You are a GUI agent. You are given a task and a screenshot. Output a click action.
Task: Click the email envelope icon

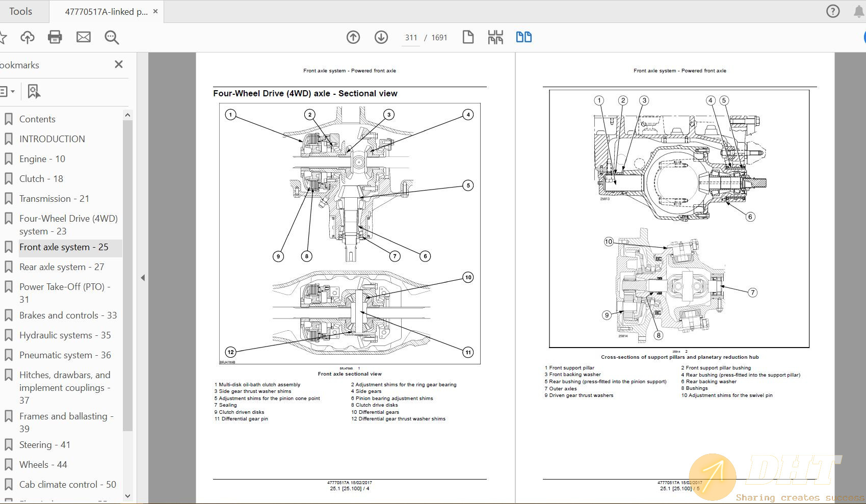coord(84,37)
